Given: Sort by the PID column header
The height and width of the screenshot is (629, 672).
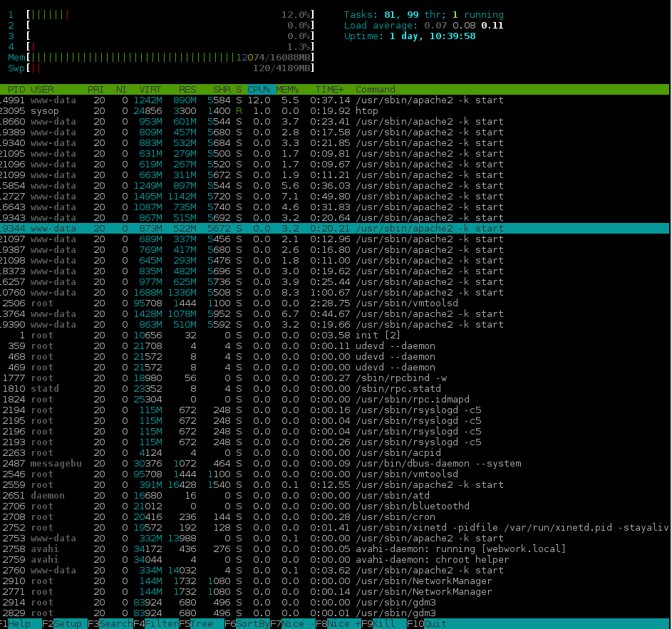Looking at the screenshot, I should click(x=16, y=90).
